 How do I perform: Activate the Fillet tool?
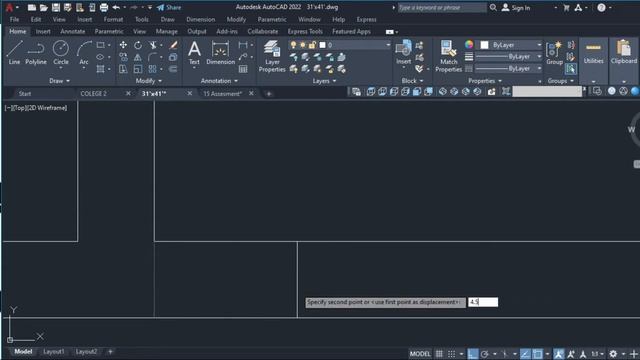click(153, 57)
